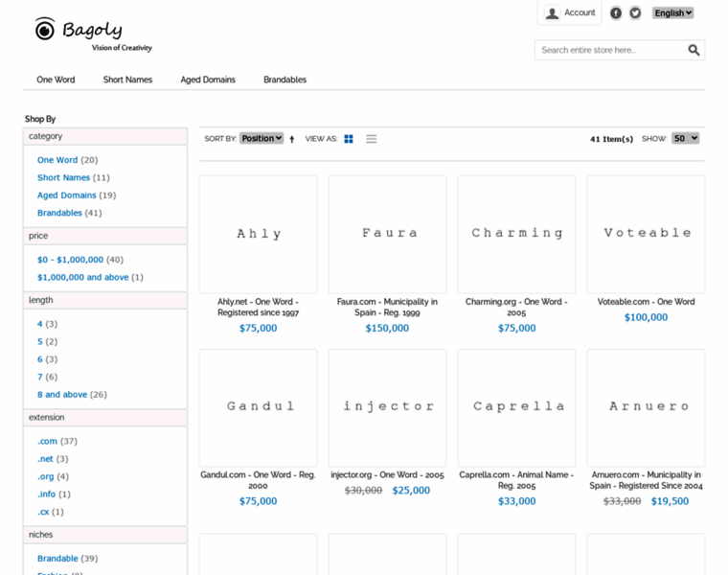Filter by length 6
Viewport: 728px width, 575px height.
(x=40, y=359)
